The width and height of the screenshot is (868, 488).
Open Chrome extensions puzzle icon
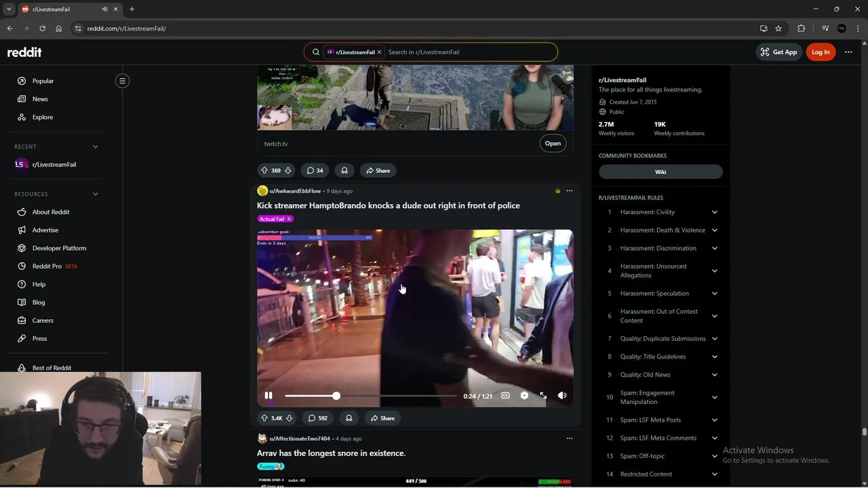[801, 28]
